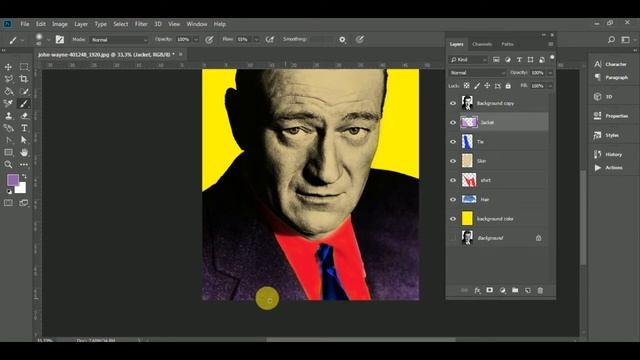Open the Filter menu
Viewport: 640px width, 360px height.
[x=141, y=24]
